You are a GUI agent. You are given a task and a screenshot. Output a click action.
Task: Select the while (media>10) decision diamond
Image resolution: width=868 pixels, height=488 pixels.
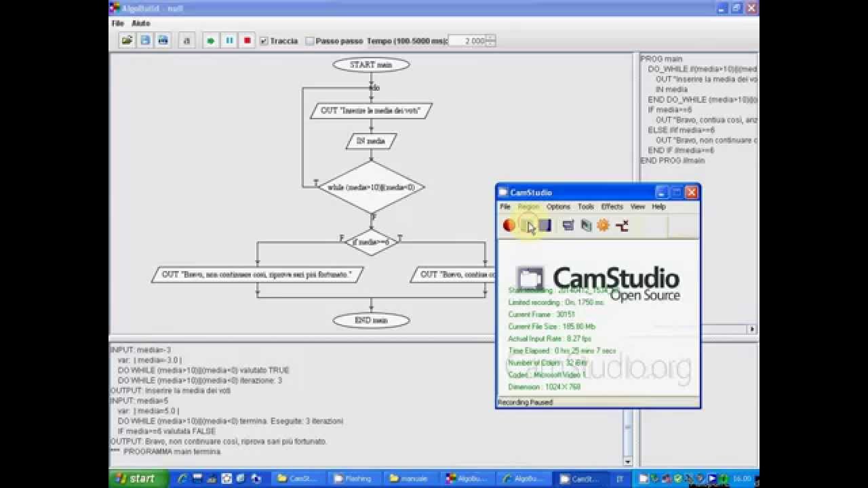372,187
